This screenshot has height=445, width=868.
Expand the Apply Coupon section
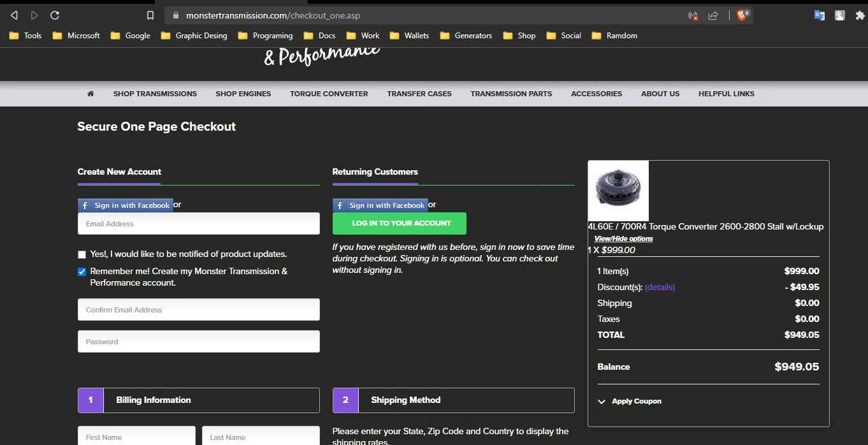[x=630, y=401]
